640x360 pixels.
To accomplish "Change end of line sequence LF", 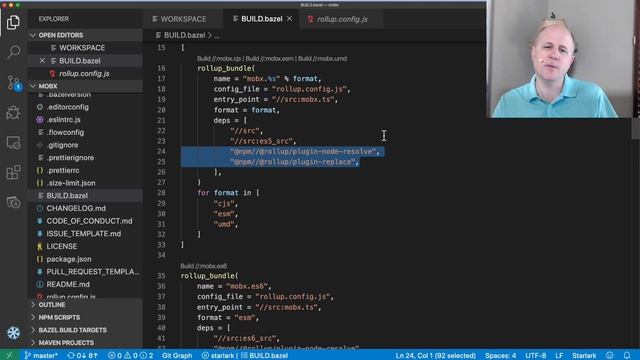I will [x=559, y=356].
